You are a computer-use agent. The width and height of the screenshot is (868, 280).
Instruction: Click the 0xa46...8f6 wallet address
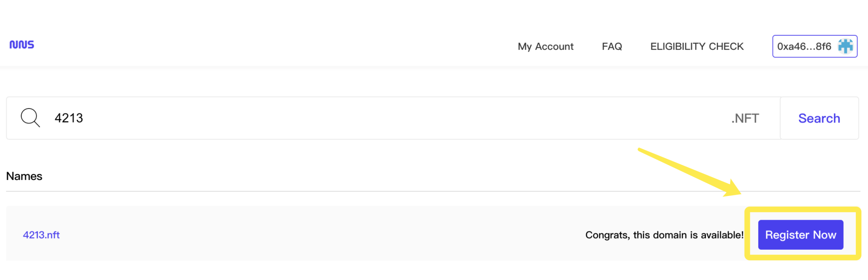(804, 47)
